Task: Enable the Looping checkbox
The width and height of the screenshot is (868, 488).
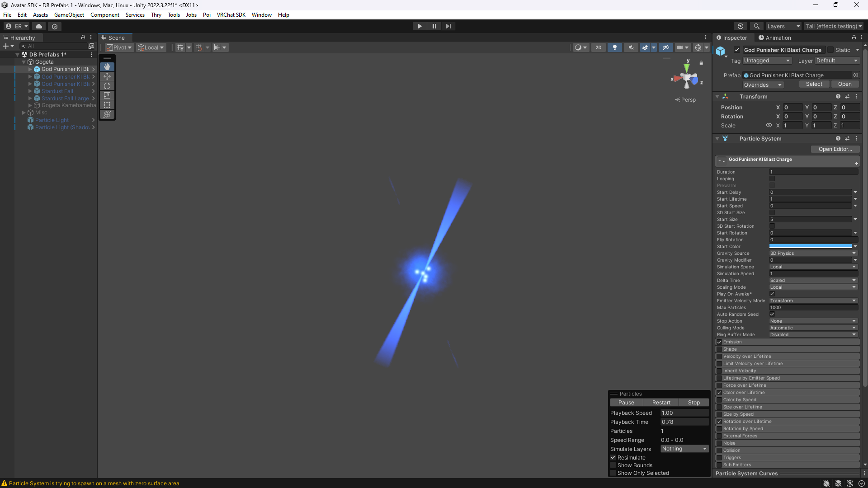Action: point(772,179)
